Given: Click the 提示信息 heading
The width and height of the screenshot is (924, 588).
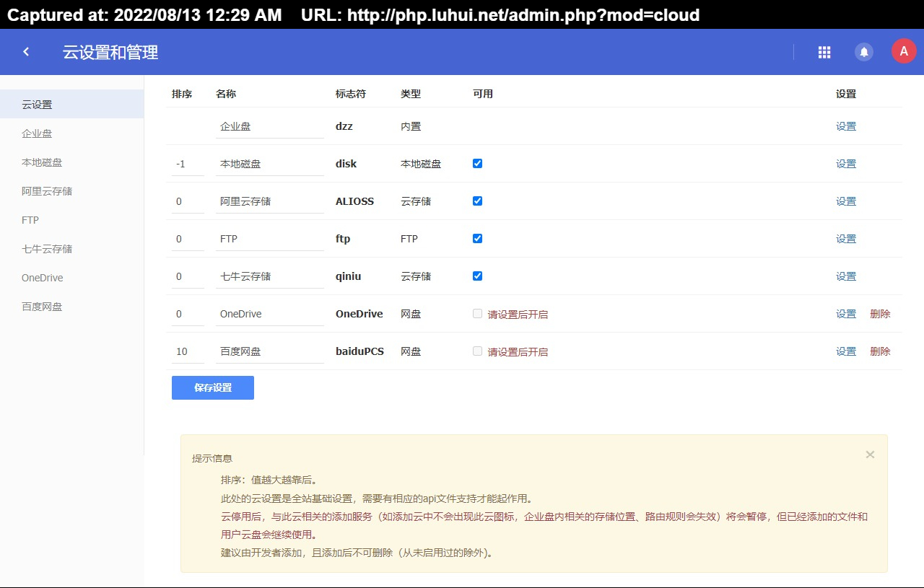Looking at the screenshot, I should (x=212, y=458).
